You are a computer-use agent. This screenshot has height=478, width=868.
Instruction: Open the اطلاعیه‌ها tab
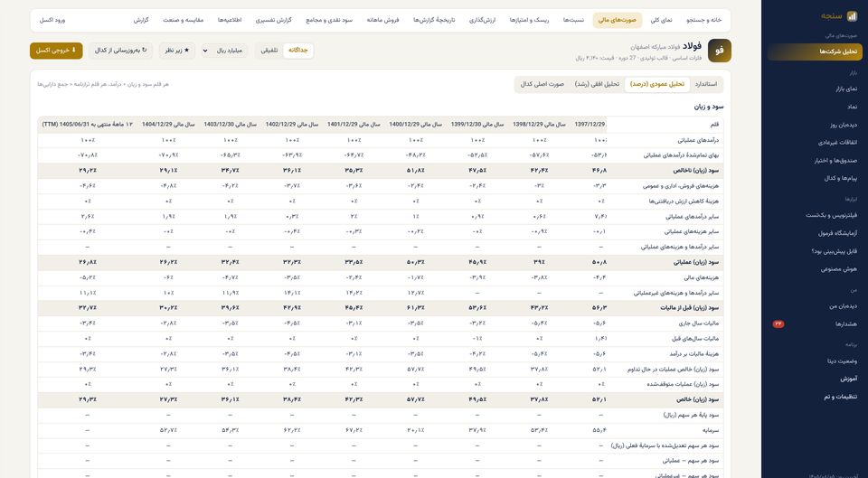229,20
